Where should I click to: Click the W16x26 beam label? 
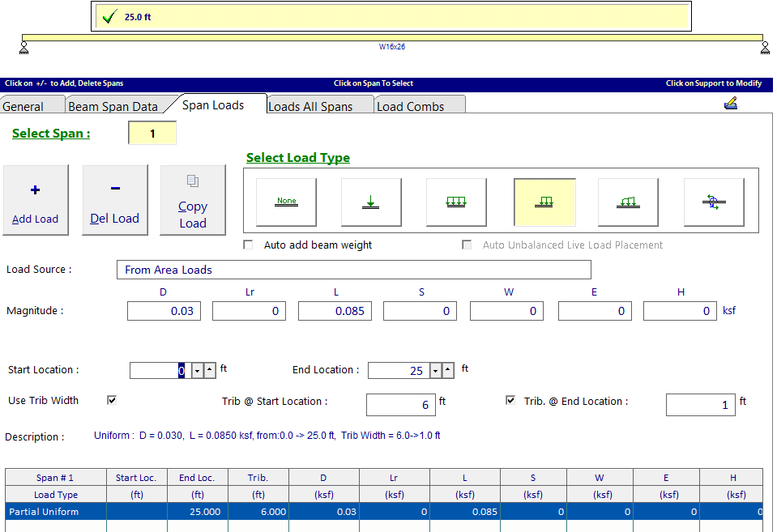392,47
